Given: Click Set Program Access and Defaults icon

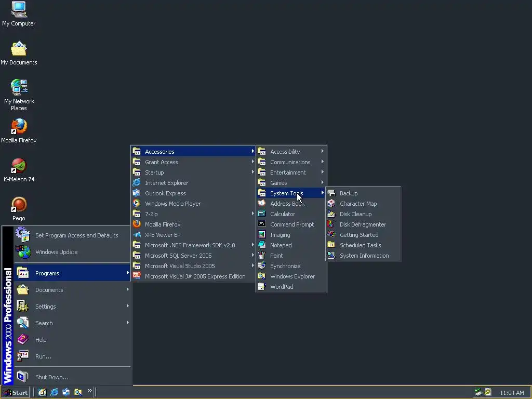Looking at the screenshot, I should pos(23,235).
